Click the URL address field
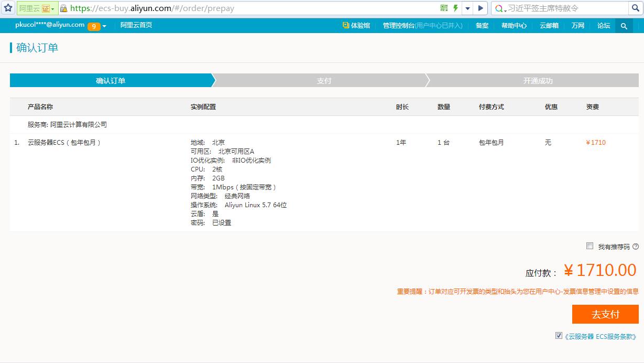Image resolution: width=644 pixels, height=363 pixels. (254, 8)
